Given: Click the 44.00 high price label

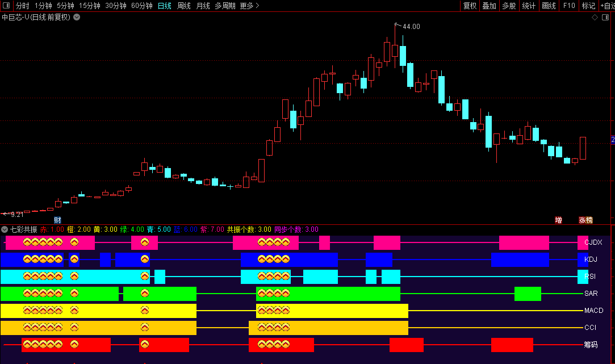Looking at the screenshot, I should coord(411,27).
